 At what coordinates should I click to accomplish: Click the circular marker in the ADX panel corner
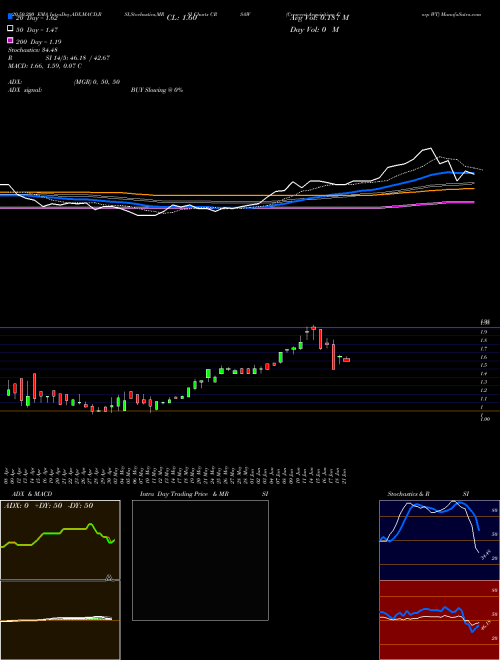[x=109, y=578]
